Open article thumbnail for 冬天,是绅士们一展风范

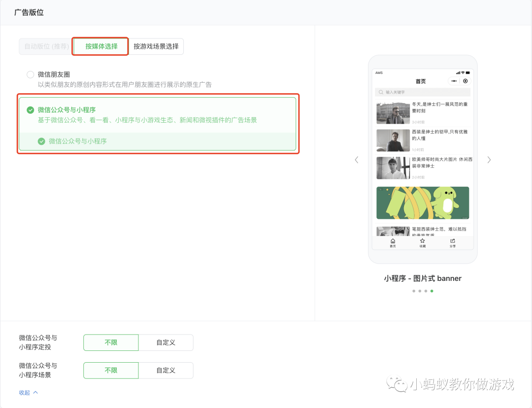point(393,113)
